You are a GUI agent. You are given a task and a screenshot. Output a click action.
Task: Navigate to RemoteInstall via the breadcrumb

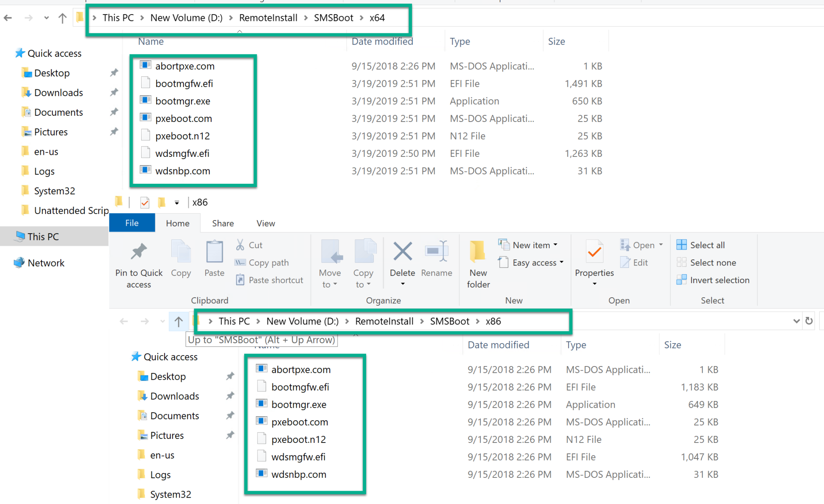coord(384,321)
